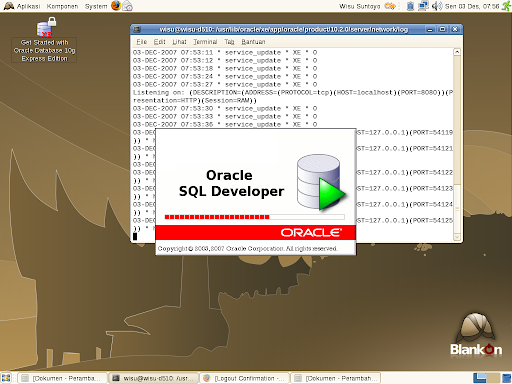Screen dimensions: 512x384
Task: Click terminal title bar with wisu@wisu-d510 path
Action: tap(284, 29)
